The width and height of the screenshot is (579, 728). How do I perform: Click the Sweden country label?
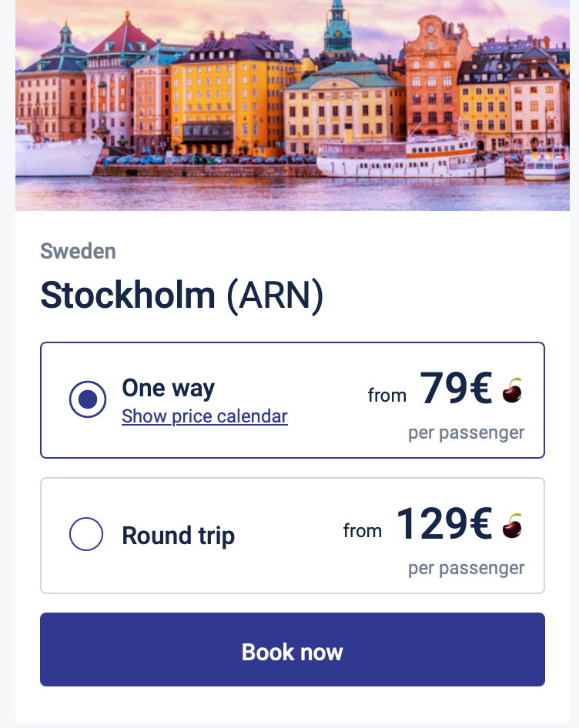click(x=78, y=251)
